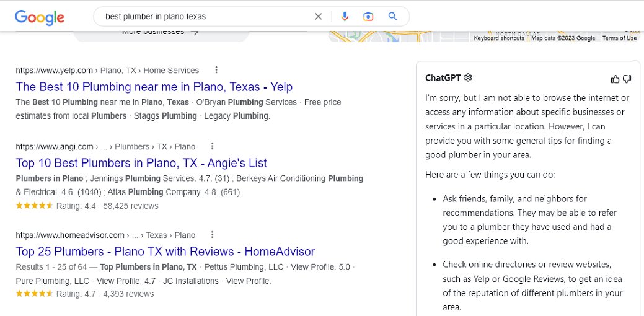
Task: Give thumbs up to ChatGPT answer
Action: point(615,79)
